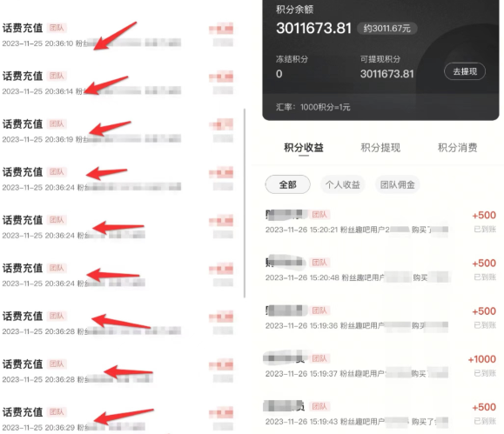The width and height of the screenshot is (504, 434).
Task: Select the 个人收益 filter chip
Action: [343, 184]
